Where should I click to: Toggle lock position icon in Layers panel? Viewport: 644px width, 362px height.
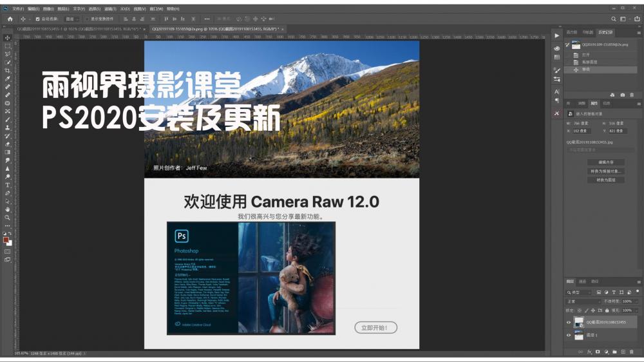point(593,310)
